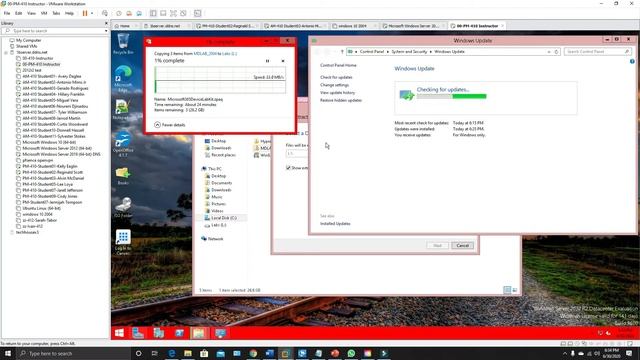Click Installed Updates link
Viewport: 640px width, 360px height.
coord(335,224)
